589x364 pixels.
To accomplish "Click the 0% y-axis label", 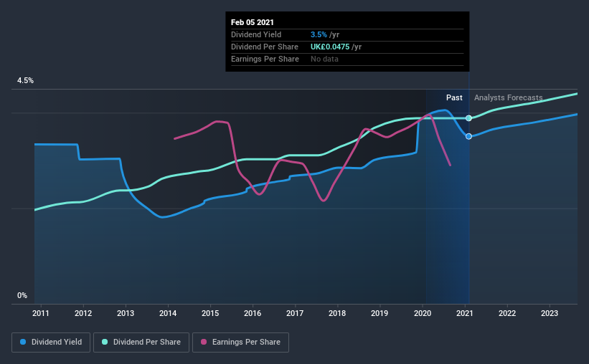I will point(22,296).
